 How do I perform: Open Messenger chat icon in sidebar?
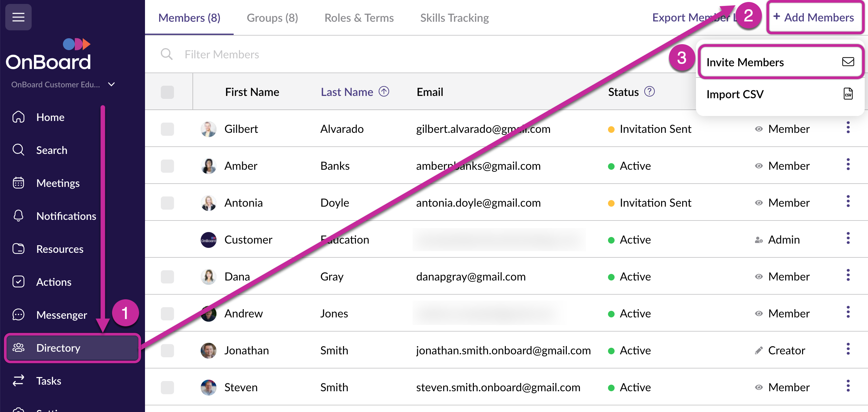(18, 314)
